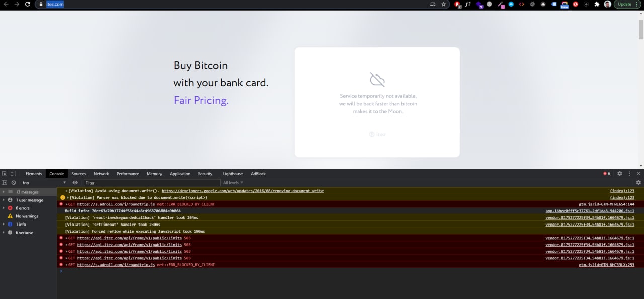The image size is (644, 299).
Task: Click the flame extension icon in the toolbar
Action: tap(543, 4)
